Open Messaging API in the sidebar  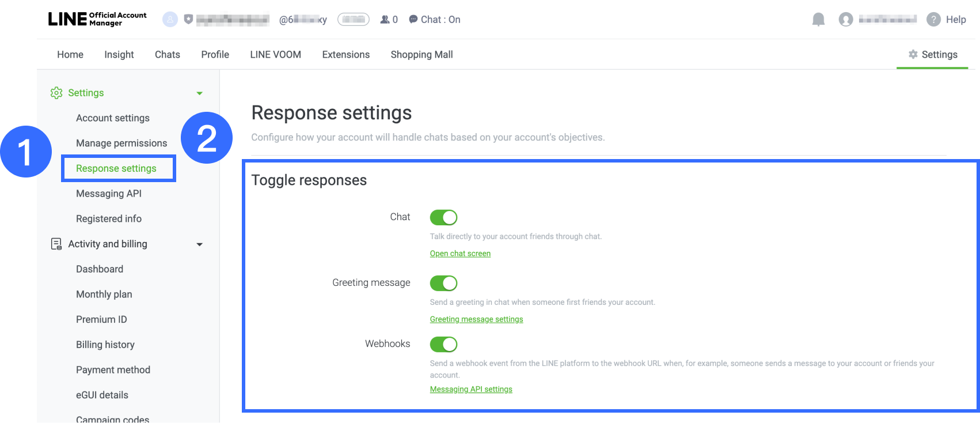coord(109,194)
